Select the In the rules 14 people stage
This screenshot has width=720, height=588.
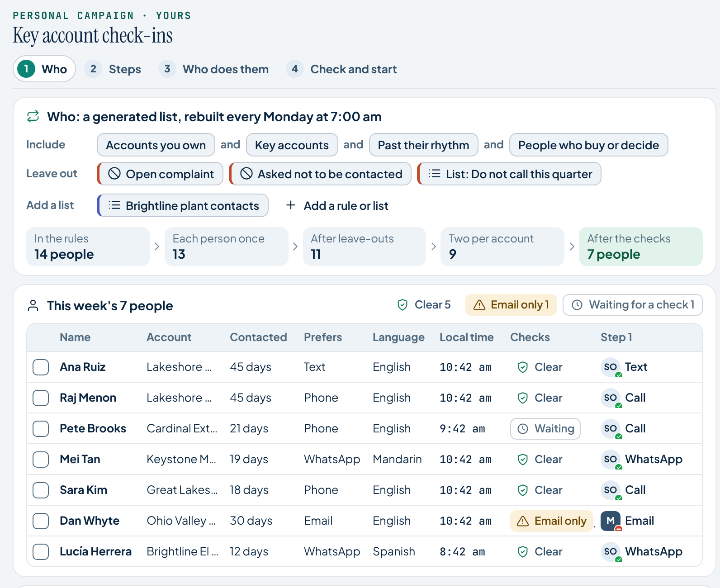[88, 247]
